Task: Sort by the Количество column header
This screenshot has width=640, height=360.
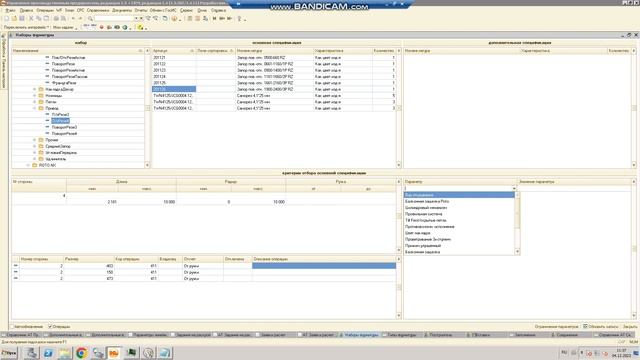Action: click(384, 51)
